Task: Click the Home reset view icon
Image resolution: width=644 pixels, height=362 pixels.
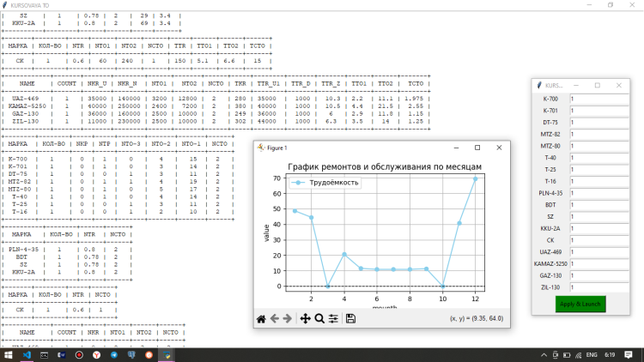Action: coord(261,318)
